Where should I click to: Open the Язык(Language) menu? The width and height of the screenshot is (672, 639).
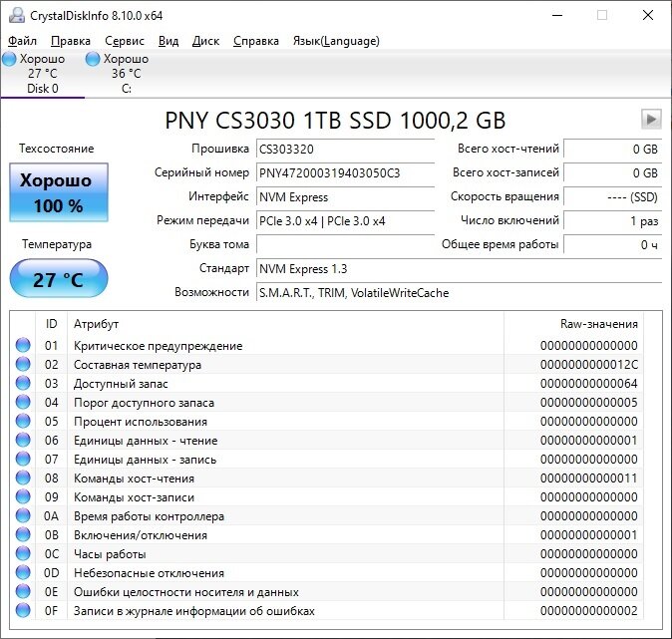[336, 41]
